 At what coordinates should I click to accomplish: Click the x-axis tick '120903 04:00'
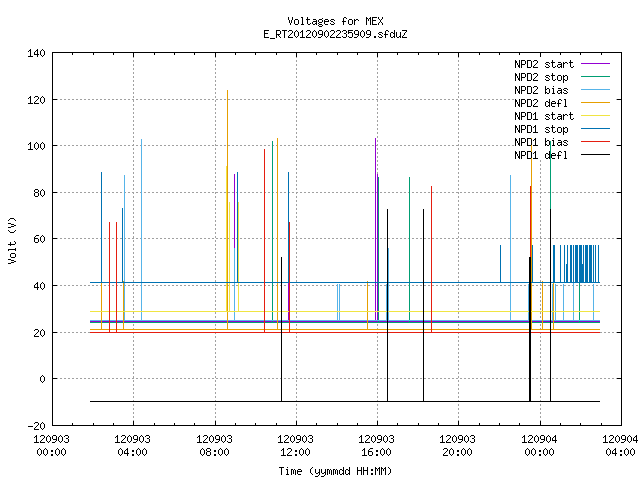click(x=133, y=446)
